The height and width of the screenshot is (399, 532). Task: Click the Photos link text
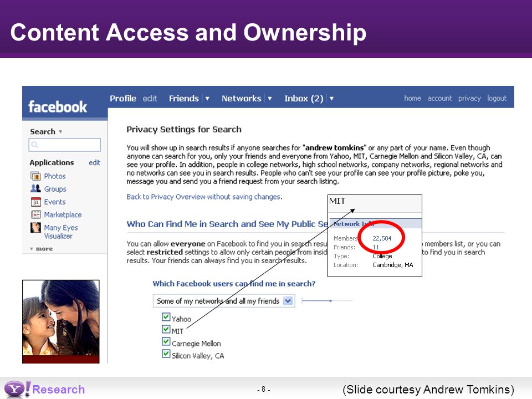[55, 176]
